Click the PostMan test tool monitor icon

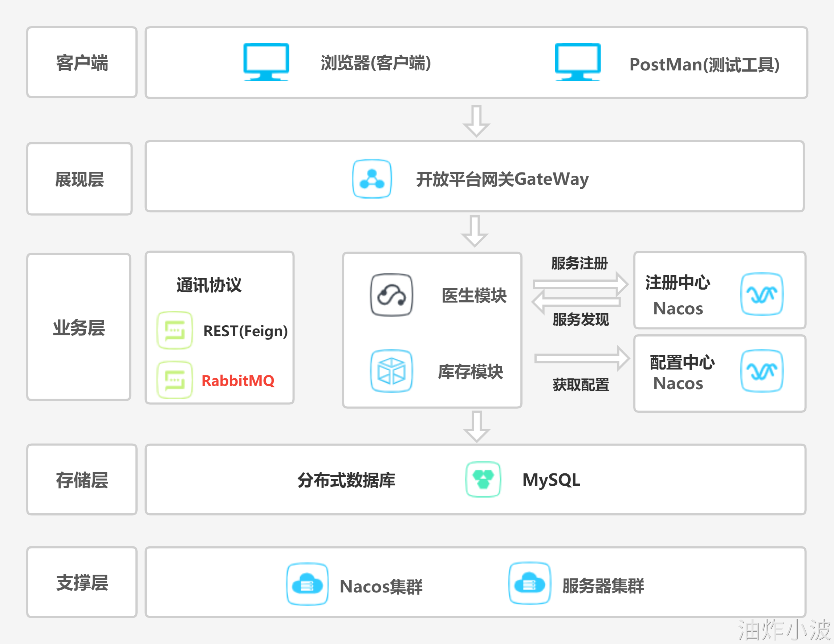(x=577, y=62)
